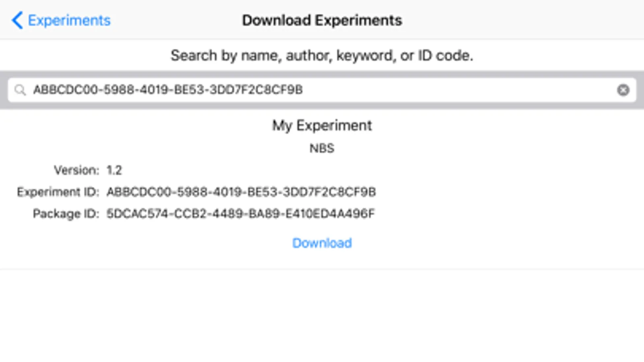Select the My Experiment result title

322,125
